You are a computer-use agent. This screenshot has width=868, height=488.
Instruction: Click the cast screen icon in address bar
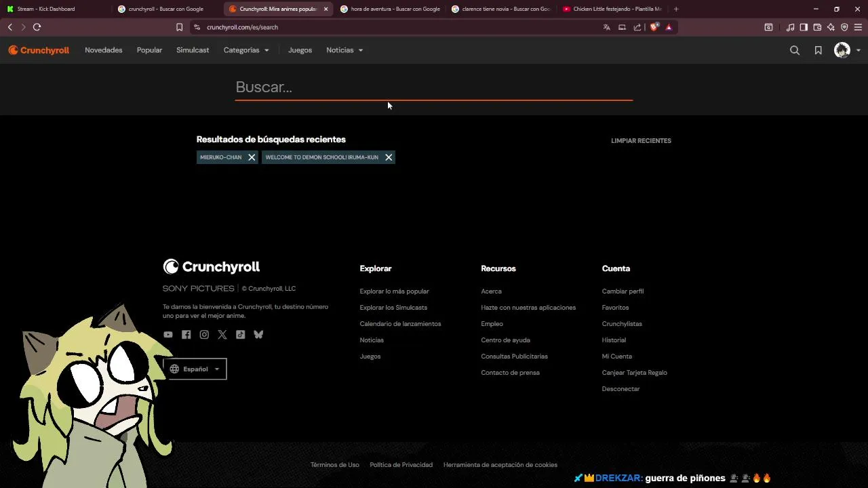click(622, 27)
